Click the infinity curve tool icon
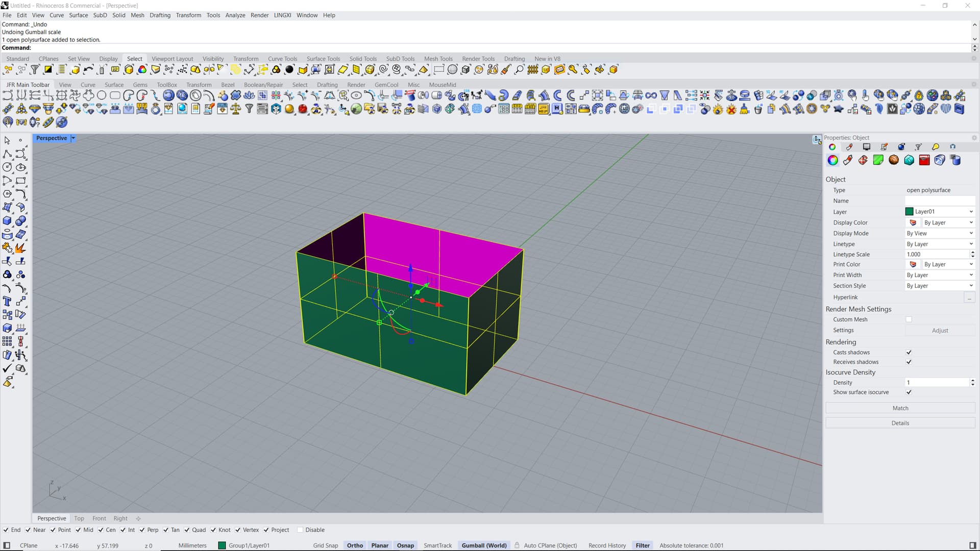The width and height of the screenshot is (980, 551). pyautogui.click(x=651, y=95)
